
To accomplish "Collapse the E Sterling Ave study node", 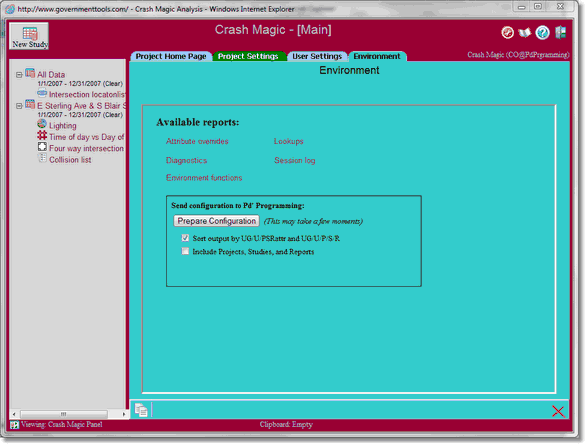I will [19, 106].
